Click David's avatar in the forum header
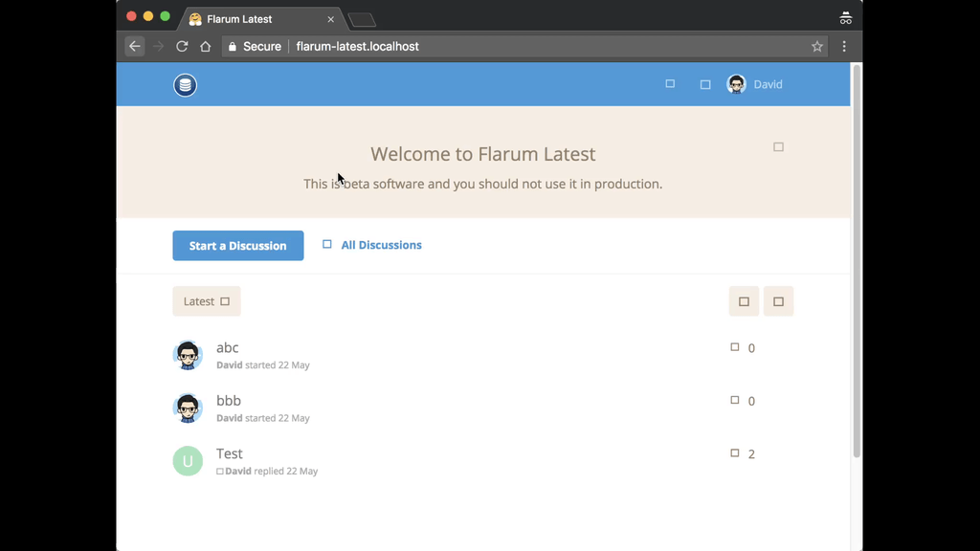Image resolution: width=980 pixels, height=551 pixels. [736, 84]
